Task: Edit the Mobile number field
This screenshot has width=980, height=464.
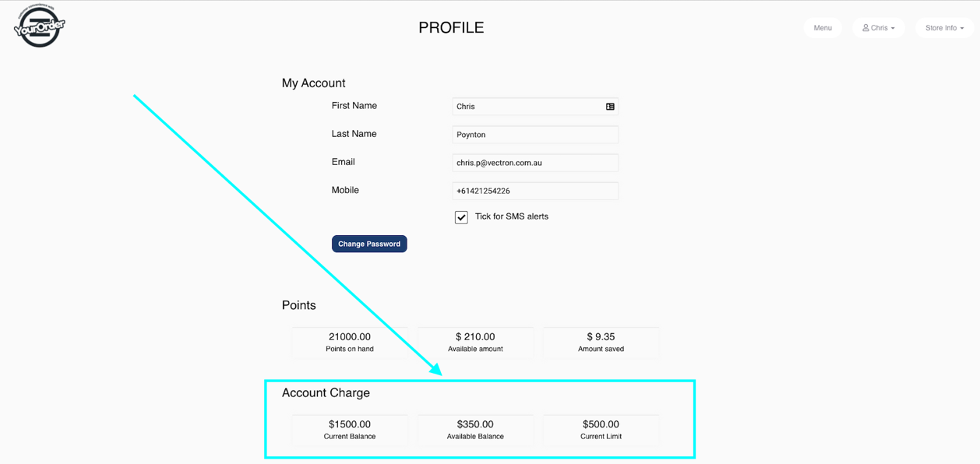Action: [x=535, y=191]
